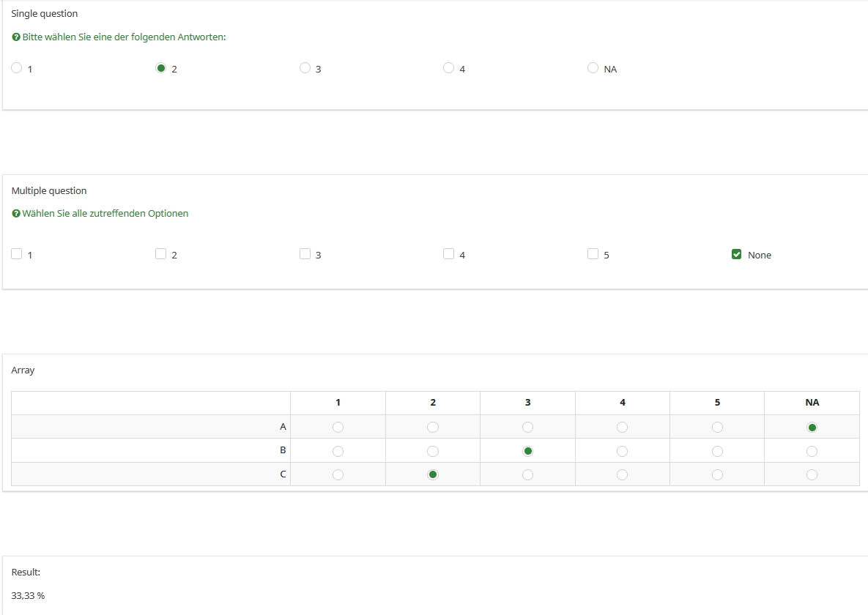Tick checkbox 5 in Multiple question

[x=593, y=254]
